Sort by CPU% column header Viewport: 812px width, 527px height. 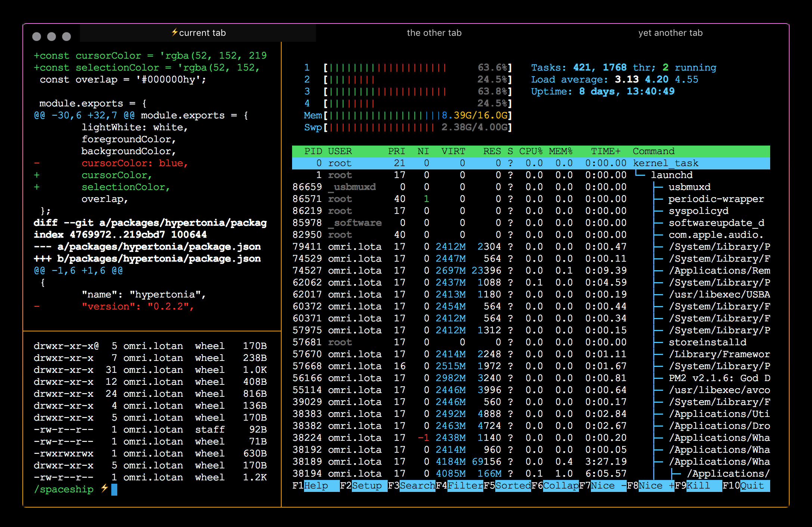click(531, 151)
